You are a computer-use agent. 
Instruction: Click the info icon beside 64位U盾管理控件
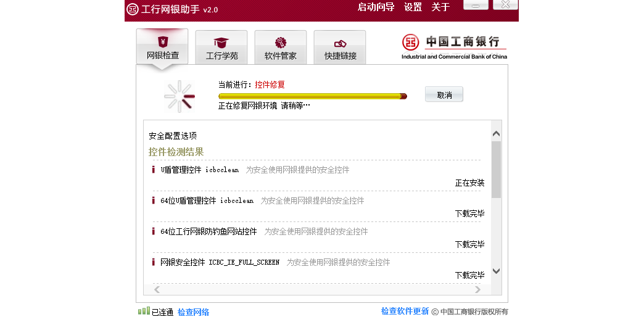[x=154, y=200]
